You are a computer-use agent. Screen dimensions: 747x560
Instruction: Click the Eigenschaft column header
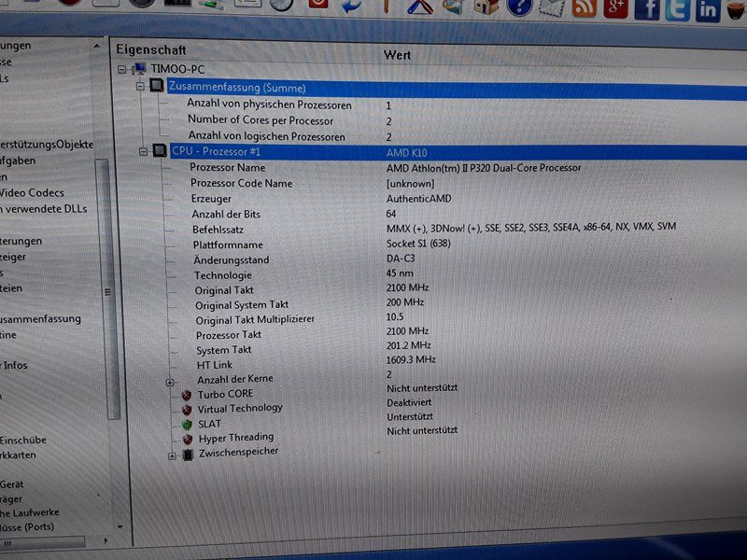pyautogui.click(x=151, y=49)
